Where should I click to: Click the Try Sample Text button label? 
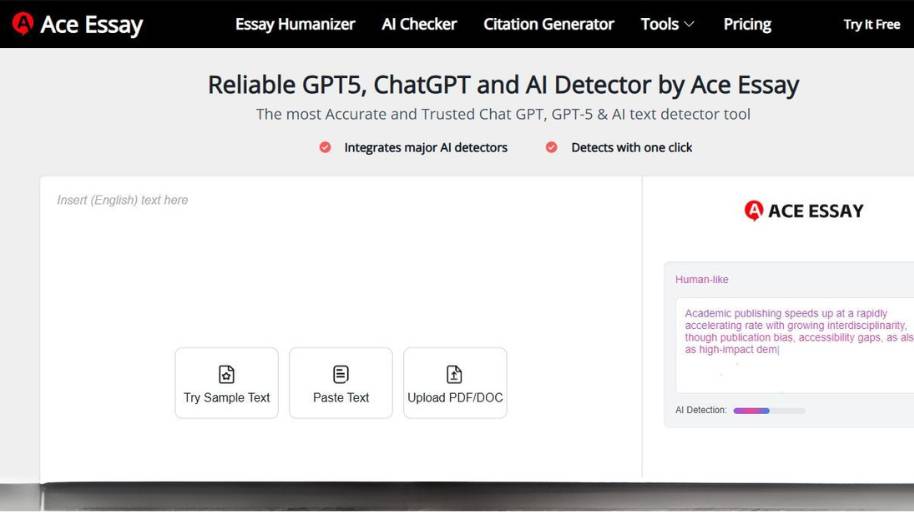pyautogui.click(x=227, y=398)
